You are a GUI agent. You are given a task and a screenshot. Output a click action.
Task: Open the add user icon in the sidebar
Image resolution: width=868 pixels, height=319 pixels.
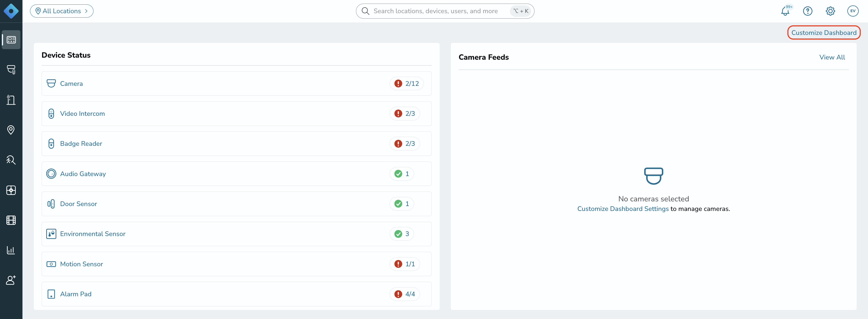11,280
